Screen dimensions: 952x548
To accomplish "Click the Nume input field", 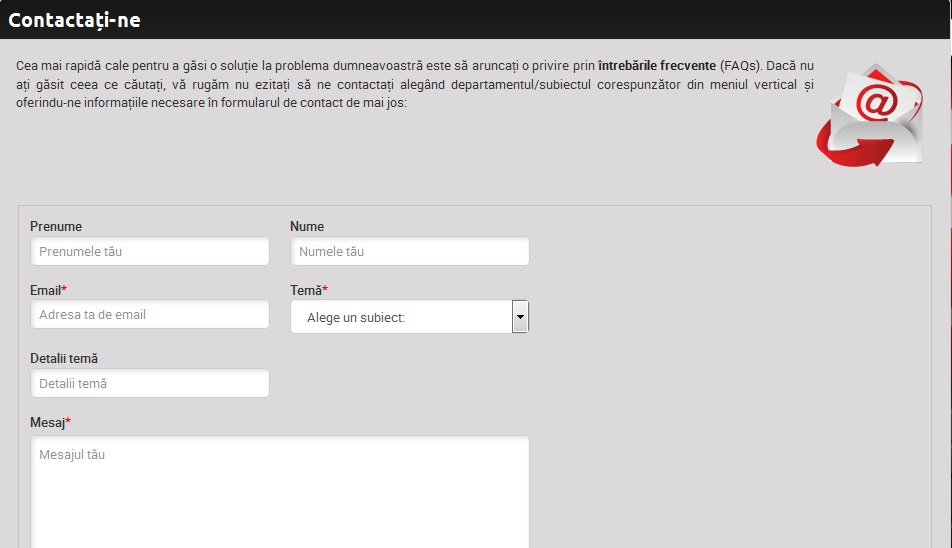I will point(410,251).
